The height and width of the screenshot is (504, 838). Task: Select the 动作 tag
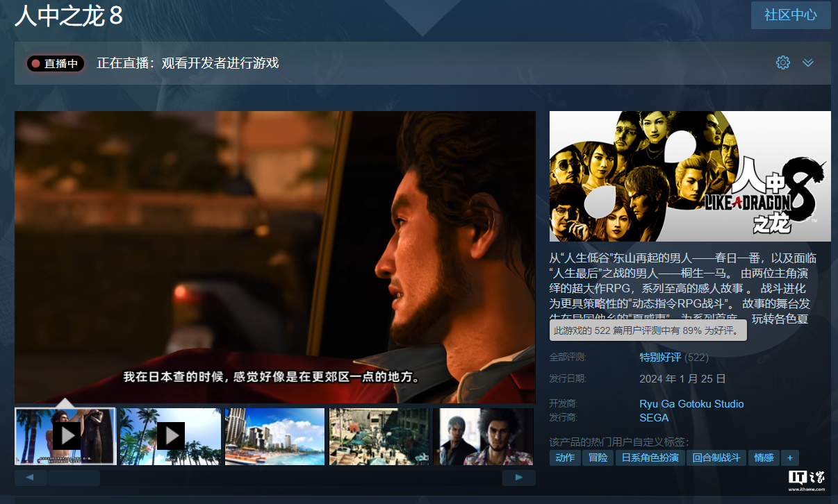pyautogui.click(x=565, y=457)
